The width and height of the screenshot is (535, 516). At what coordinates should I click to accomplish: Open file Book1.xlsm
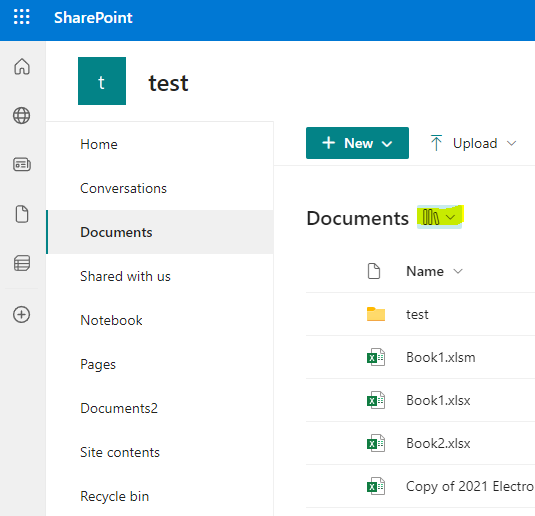(x=440, y=357)
